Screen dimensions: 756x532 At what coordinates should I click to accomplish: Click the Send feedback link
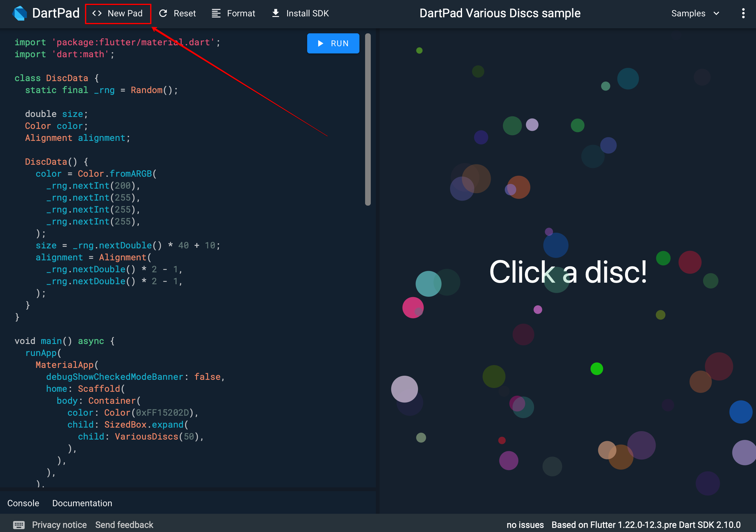(x=124, y=525)
